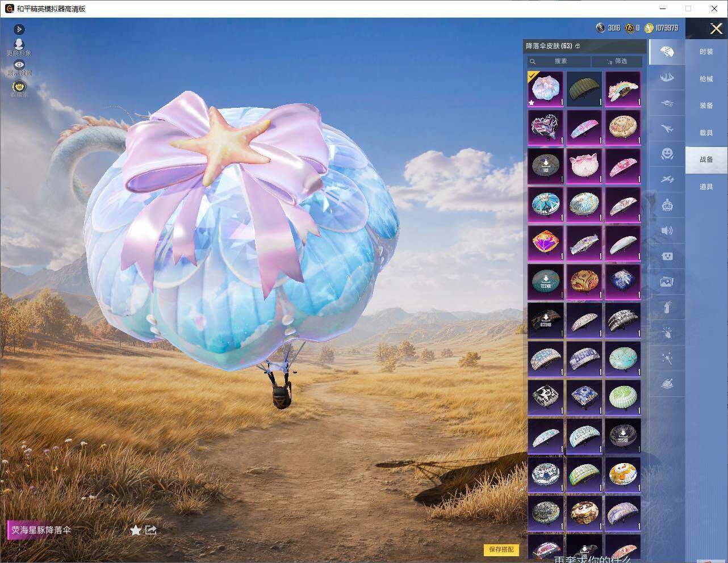Click the 搜索 search field
728x563 pixels.
(559, 61)
